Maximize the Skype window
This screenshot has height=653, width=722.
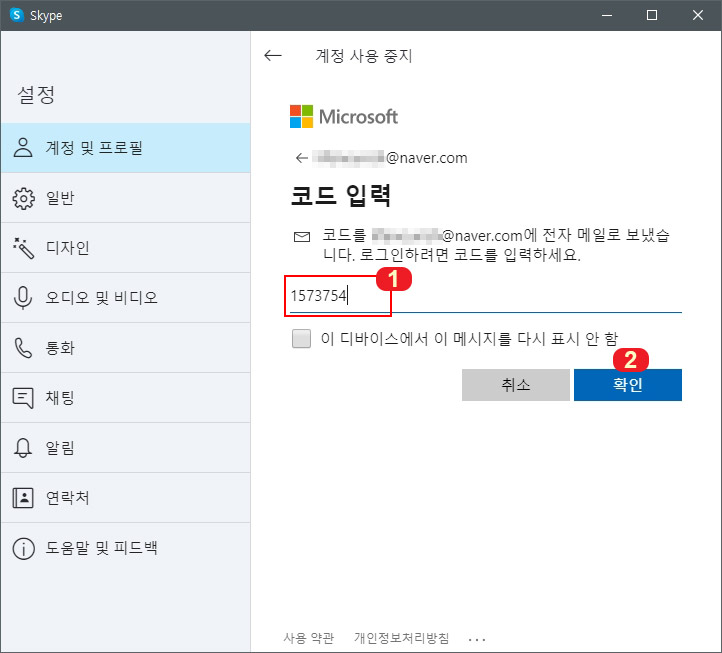[x=652, y=15]
